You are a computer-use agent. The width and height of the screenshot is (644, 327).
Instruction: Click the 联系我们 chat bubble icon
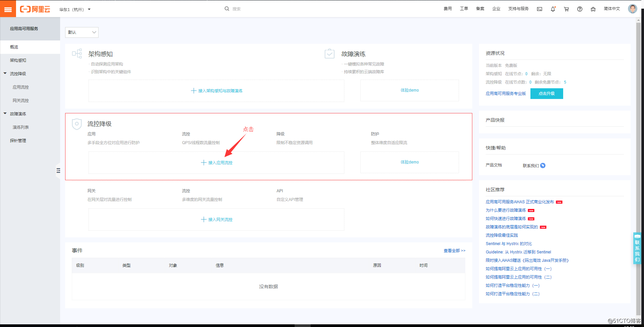coord(543,166)
